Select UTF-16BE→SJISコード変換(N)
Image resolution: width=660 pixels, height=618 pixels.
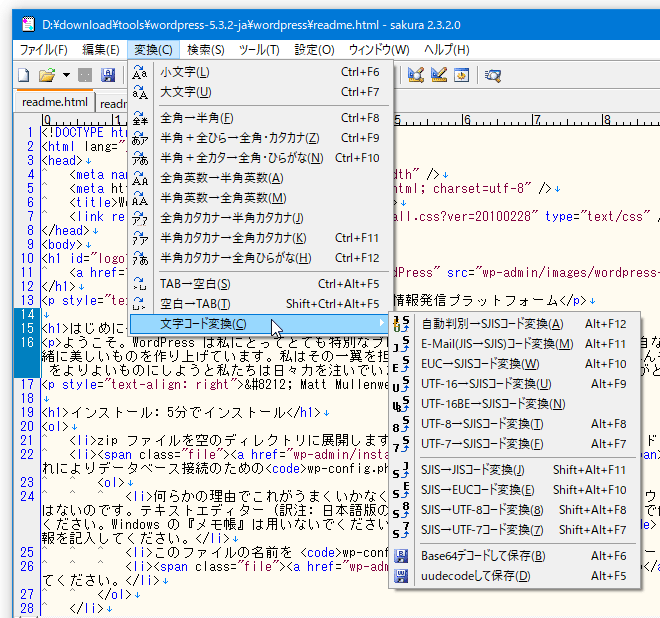(514, 404)
